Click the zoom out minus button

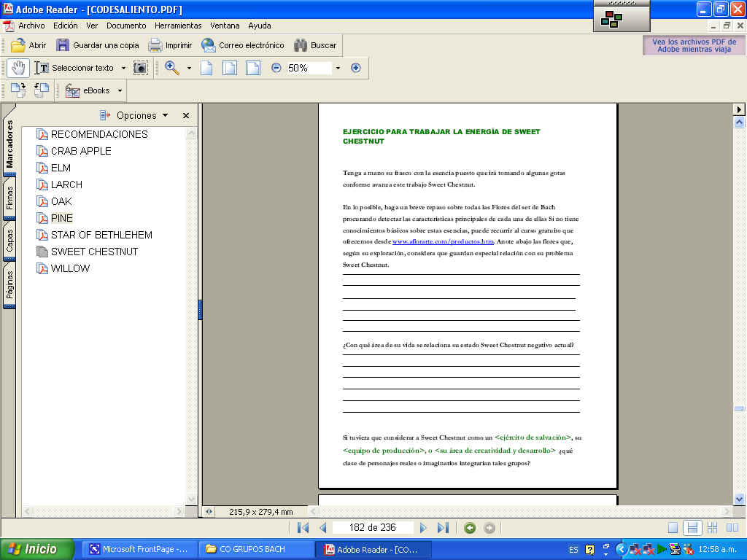coord(276,68)
